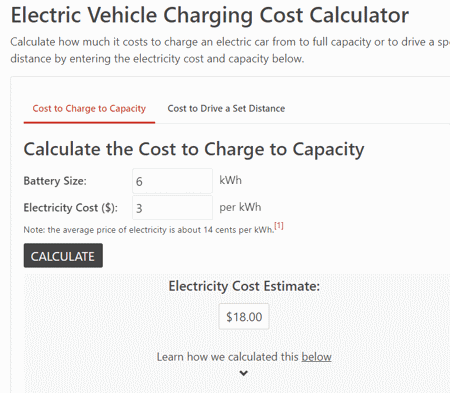Click the red underline of the active tab
The width and height of the screenshot is (450, 393).
tap(89, 123)
